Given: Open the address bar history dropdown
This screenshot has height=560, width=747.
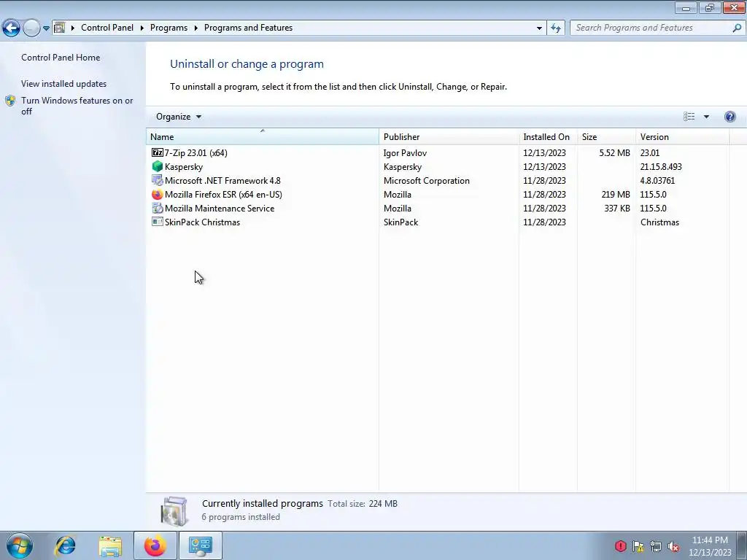Looking at the screenshot, I should point(539,28).
